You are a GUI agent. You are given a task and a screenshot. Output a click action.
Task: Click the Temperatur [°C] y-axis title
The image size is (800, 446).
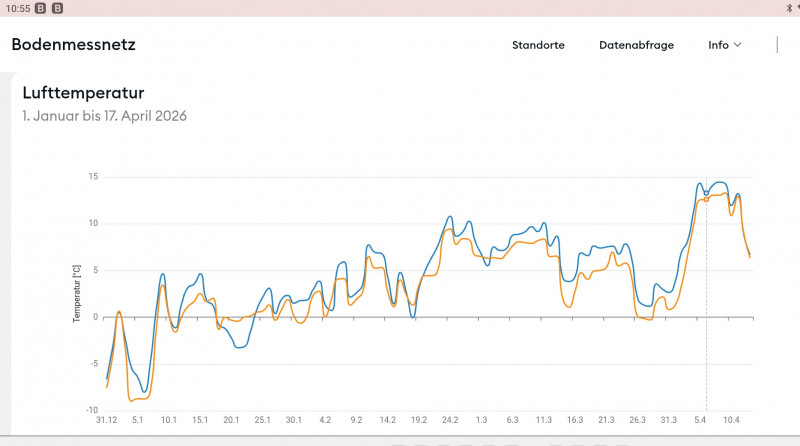click(76, 293)
